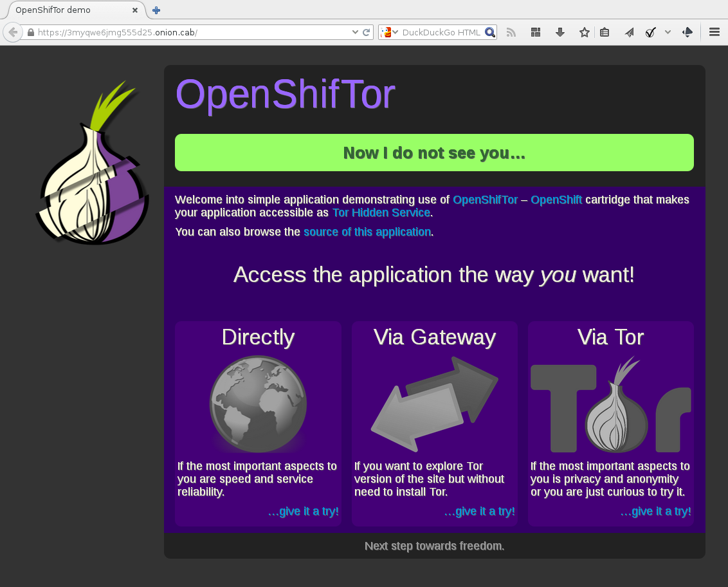Open the downloads arrow panel
This screenshot has width=728, height=587.
[x=560, y=32]
